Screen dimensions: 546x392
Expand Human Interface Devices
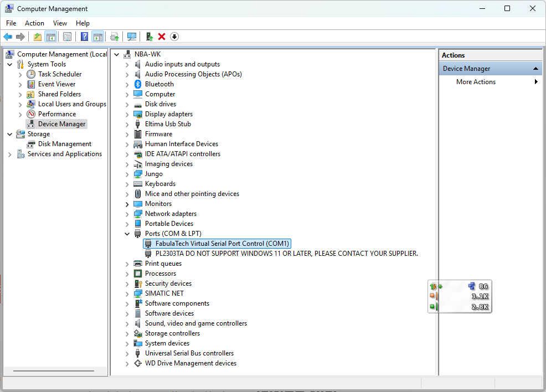point(127,144)
